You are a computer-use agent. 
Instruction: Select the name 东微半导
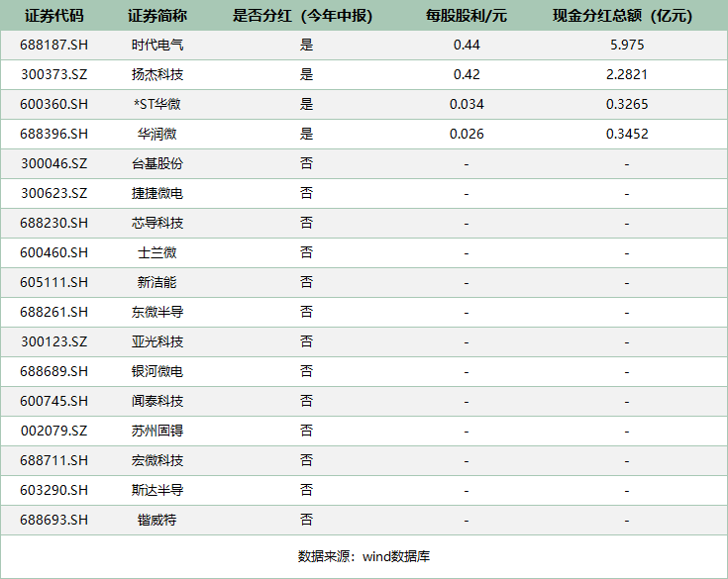click(157, 312)
